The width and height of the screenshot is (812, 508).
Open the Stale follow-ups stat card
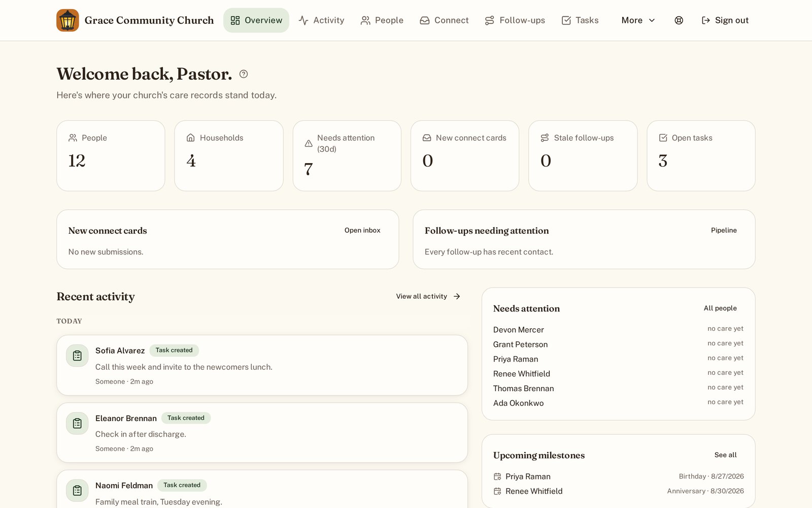click(583, 155)
